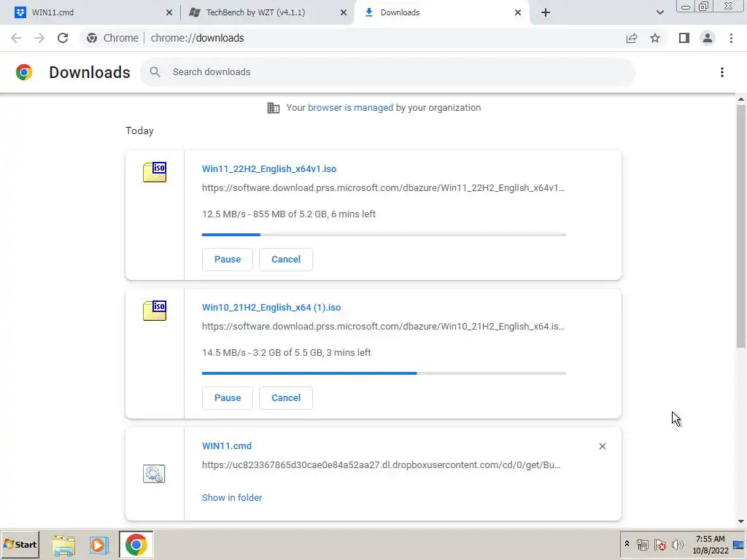Click the search magnifier icon
Image resolution: width=747 pixels, height=560 pixels.
coord(155,72)
